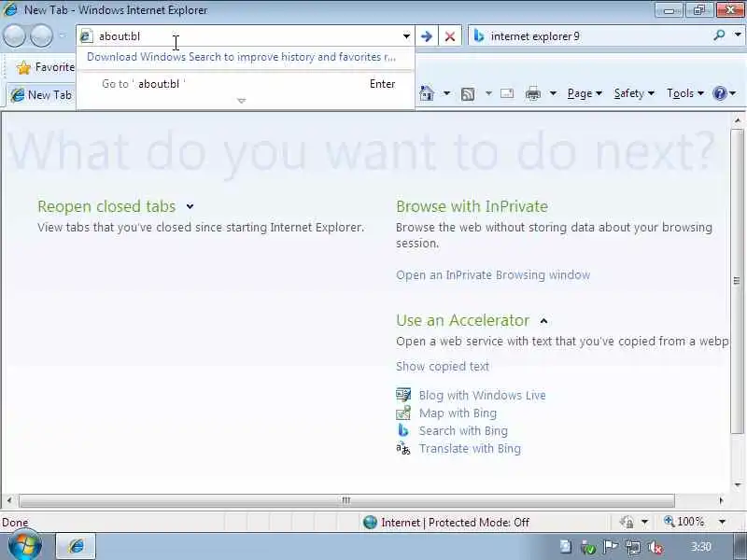Open the Help question mark menu
Screen dimensions: 747x560
[x=725, y=93]
